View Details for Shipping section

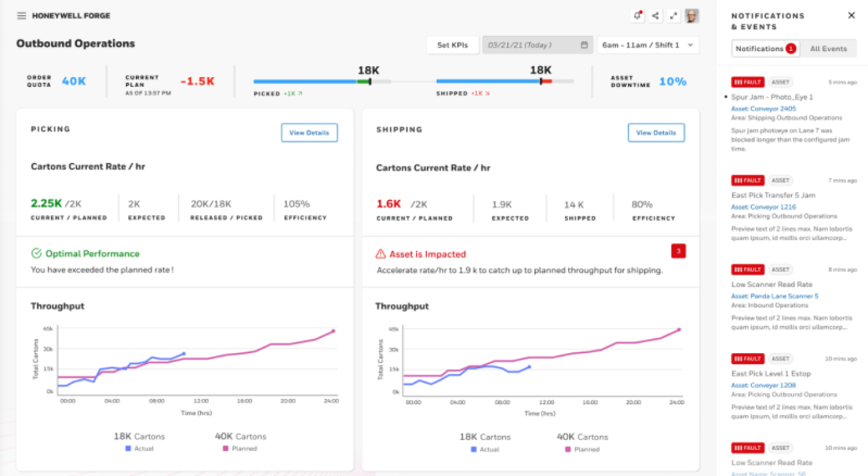655,133
